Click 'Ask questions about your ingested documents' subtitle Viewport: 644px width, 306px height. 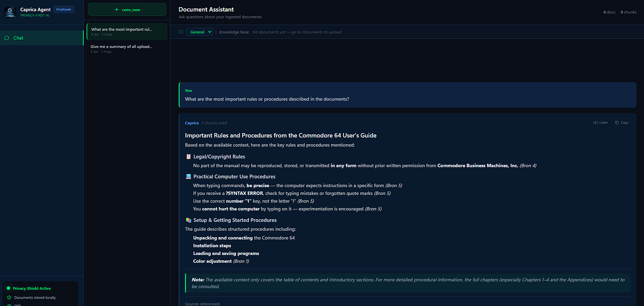[220, 17]
